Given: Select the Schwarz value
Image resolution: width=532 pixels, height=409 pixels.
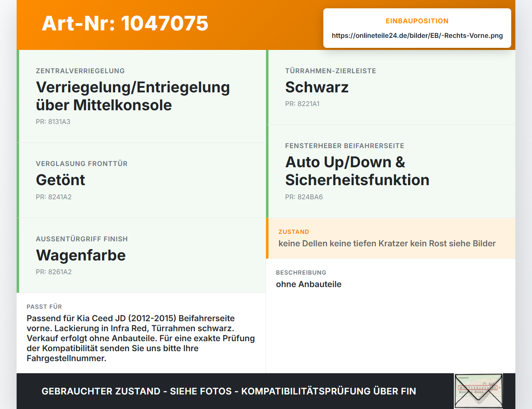Looking at the screenshot, I should 317,87.
